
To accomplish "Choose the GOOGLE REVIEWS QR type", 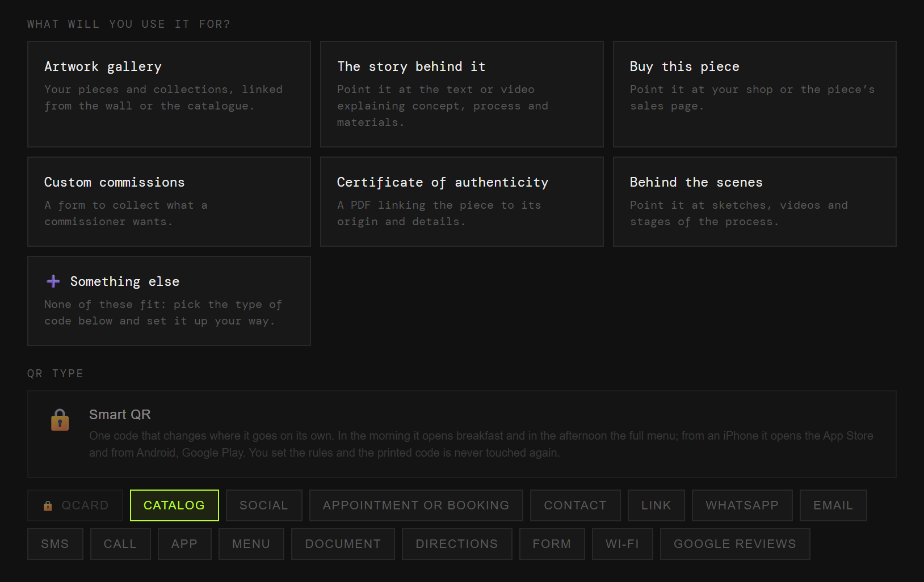I will coord(735,544).
